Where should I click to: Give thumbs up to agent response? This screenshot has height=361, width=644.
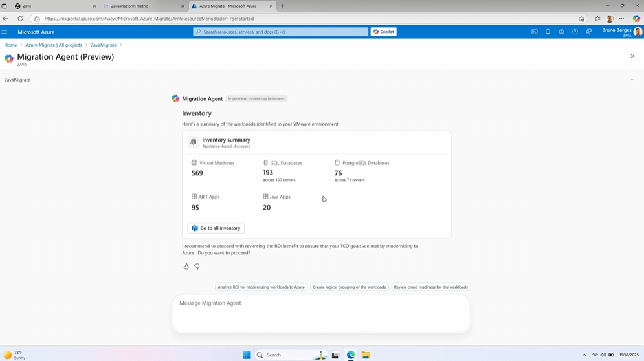click(186, 267)
